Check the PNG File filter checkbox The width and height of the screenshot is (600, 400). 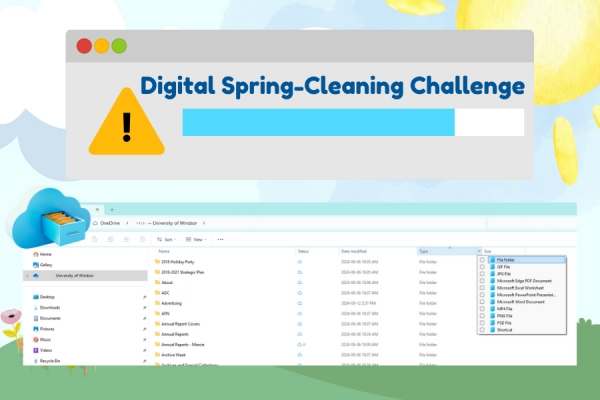[x=483, y=318]
